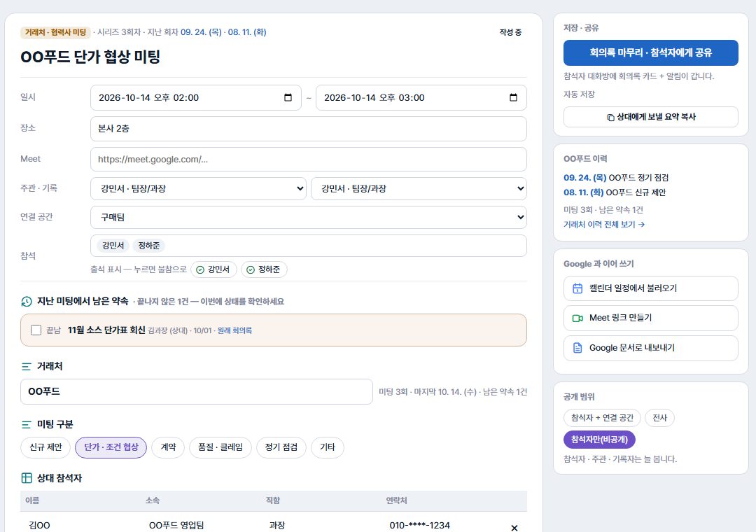Open 09. 24. (목) OO푸드 정기 점검 history

tap(616, 178)
